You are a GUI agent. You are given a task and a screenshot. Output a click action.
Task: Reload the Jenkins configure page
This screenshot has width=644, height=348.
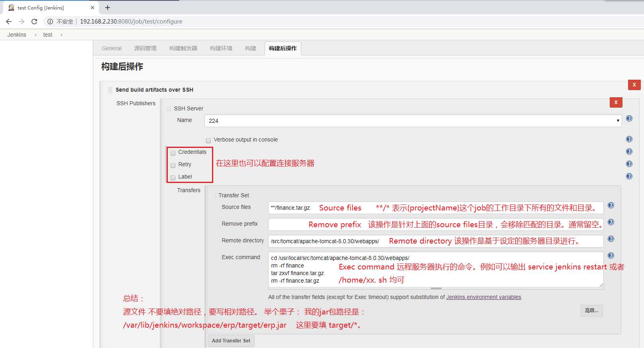(x=34, y=22)
